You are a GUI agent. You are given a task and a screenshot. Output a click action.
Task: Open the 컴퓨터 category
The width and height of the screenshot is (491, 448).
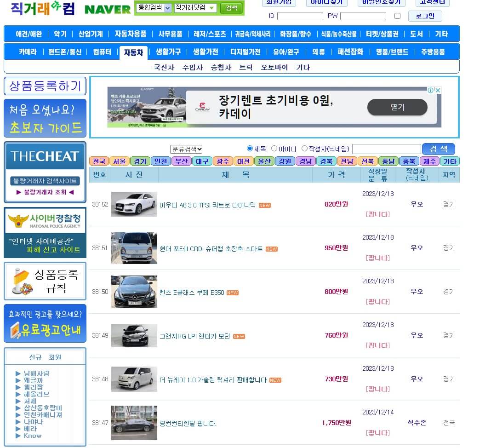click(102, 52)
